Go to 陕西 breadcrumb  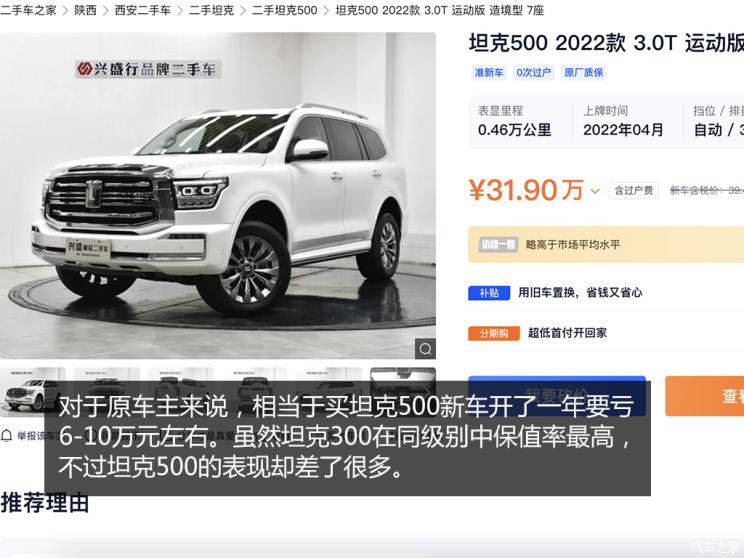(85, 10)
